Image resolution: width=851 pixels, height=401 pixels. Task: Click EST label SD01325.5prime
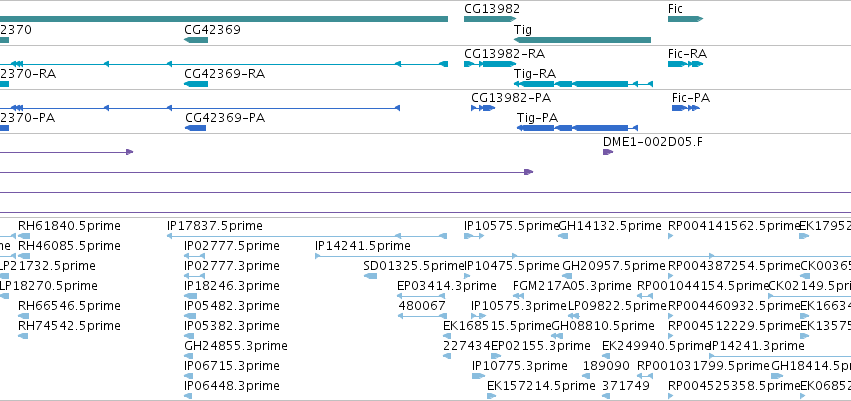point(414,266)
